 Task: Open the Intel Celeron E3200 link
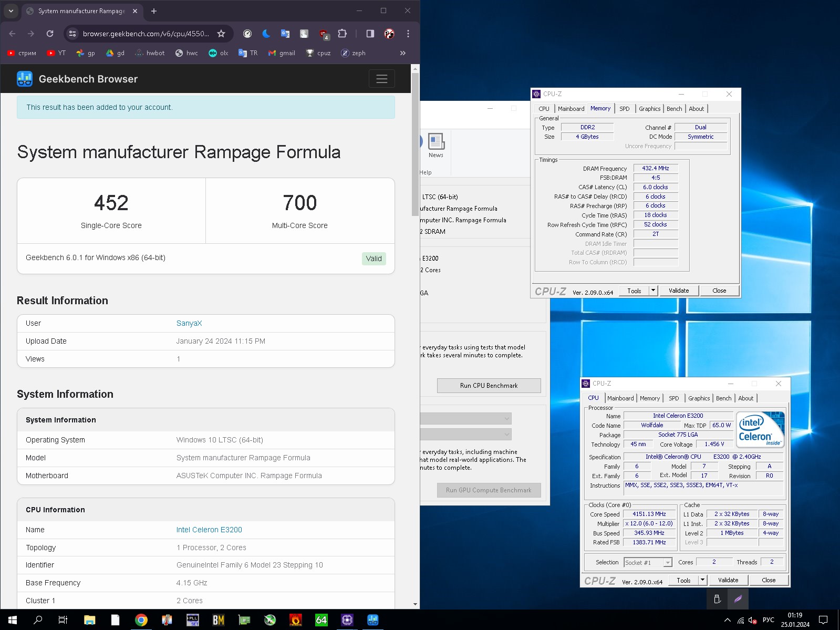tap(209, 530)
